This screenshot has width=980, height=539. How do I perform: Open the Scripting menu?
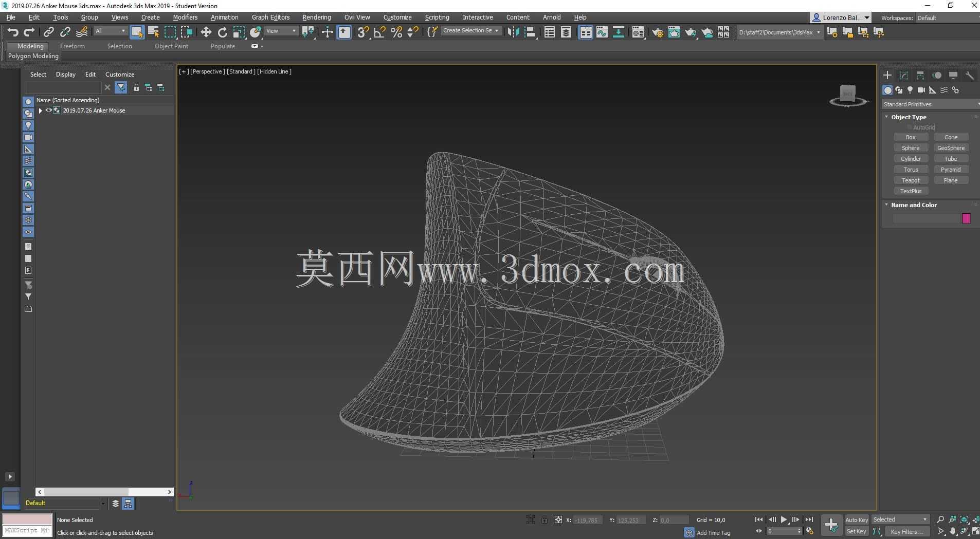pyautogui.click(x=437, y=17)
